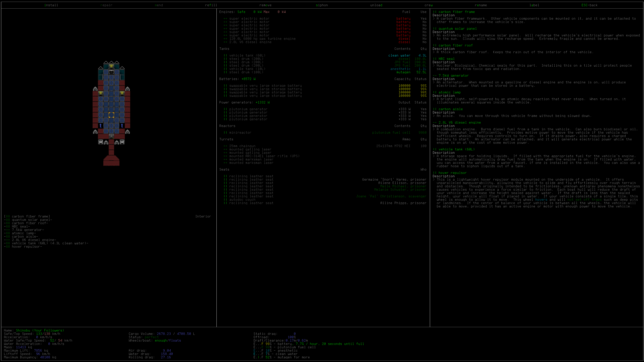Click the 2.8L V6 diesel engine row under Engines
Viewport: 644px width, 362px height.
point(325,42)
